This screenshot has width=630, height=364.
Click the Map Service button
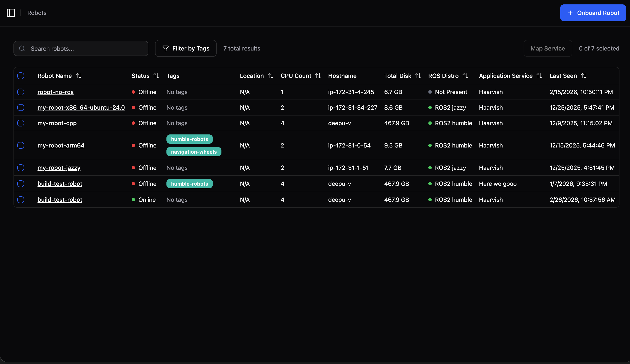click(547, 48)
